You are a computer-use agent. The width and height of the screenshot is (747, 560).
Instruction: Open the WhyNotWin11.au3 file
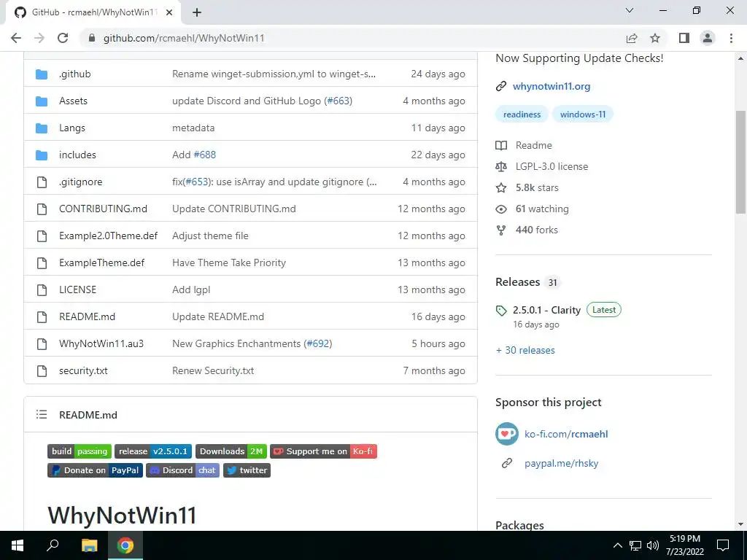[x=101, y=344]
